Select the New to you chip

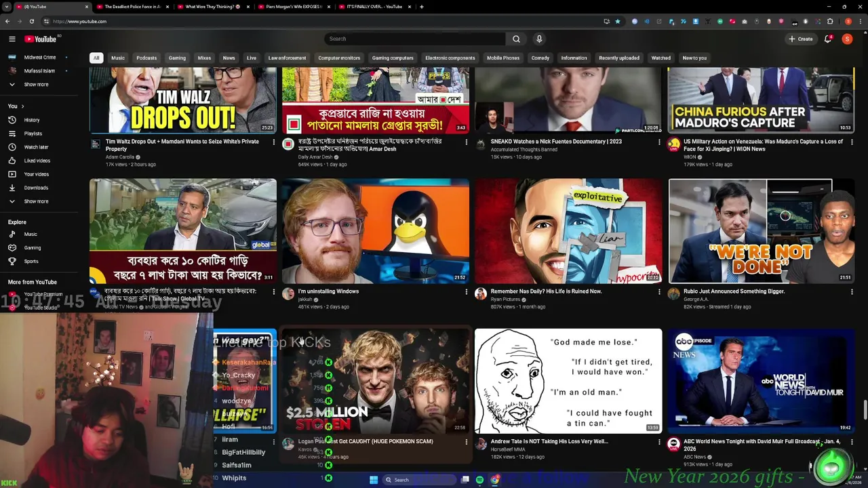tap(694, 58)
